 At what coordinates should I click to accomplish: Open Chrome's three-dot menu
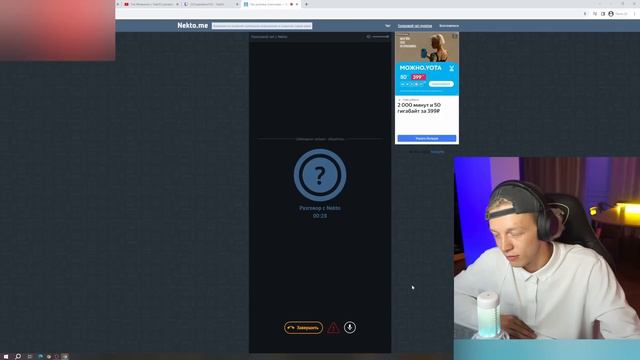coord(634,14)
